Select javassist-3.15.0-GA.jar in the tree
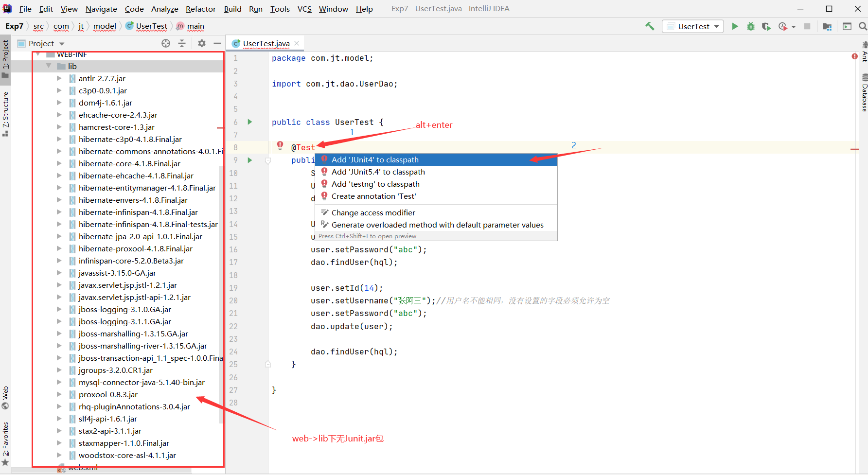 117,273
